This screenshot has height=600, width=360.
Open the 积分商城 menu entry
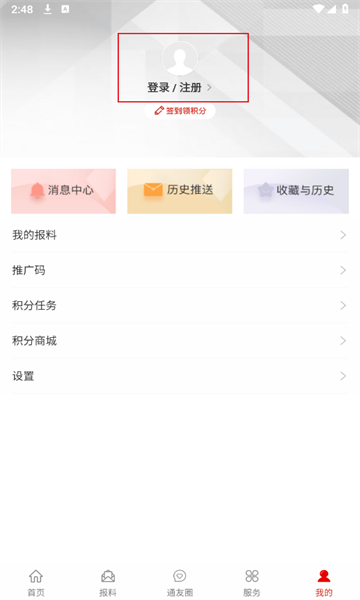[x=180, y=341]
